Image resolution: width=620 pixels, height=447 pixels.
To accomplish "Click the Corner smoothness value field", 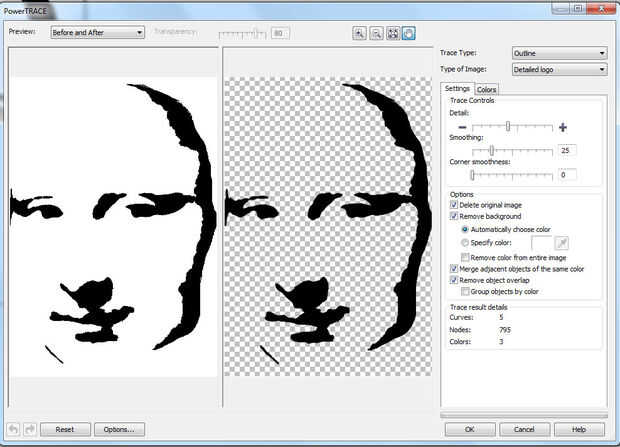I will (568, 175).
